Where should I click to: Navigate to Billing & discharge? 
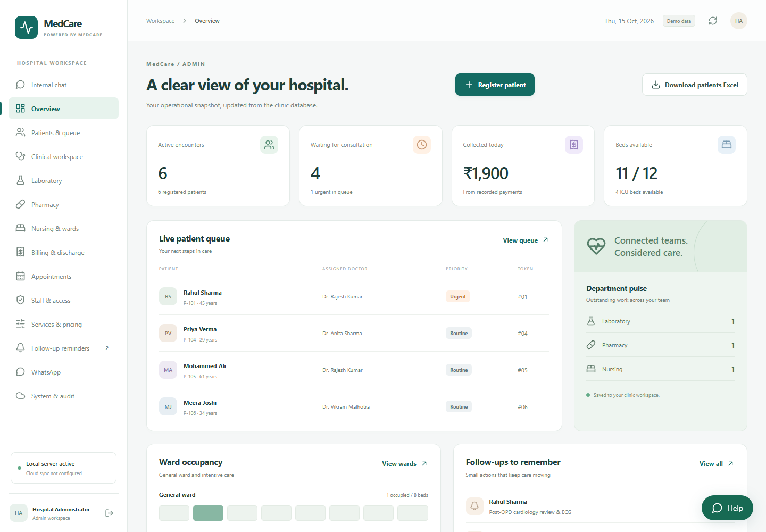pyautogui.click(x=63, y=252)
